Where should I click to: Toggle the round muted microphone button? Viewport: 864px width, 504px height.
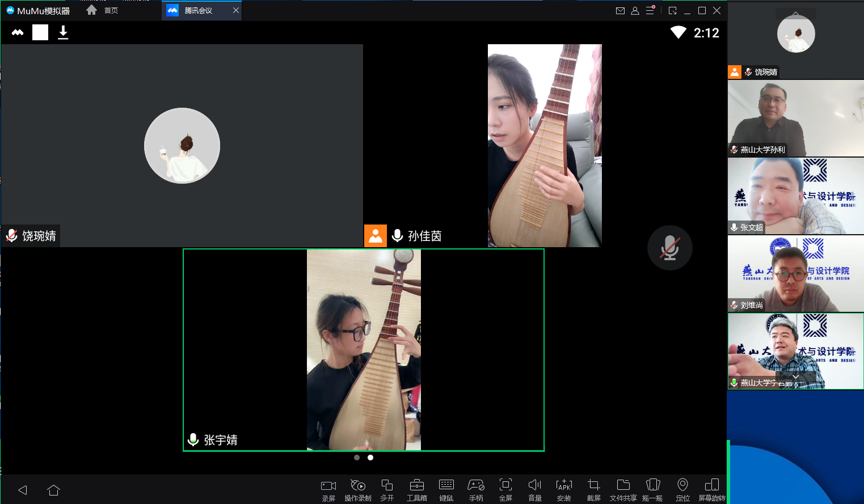coord(669,248)
